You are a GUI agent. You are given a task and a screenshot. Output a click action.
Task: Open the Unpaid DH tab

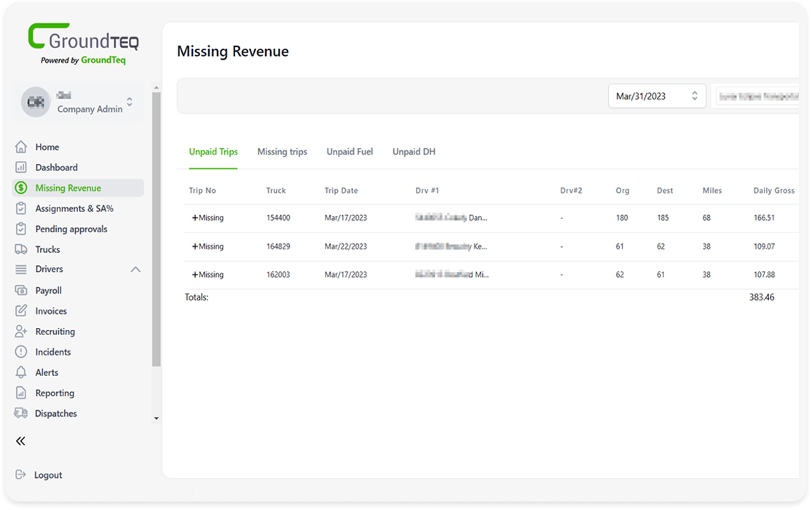click(414, 152)
